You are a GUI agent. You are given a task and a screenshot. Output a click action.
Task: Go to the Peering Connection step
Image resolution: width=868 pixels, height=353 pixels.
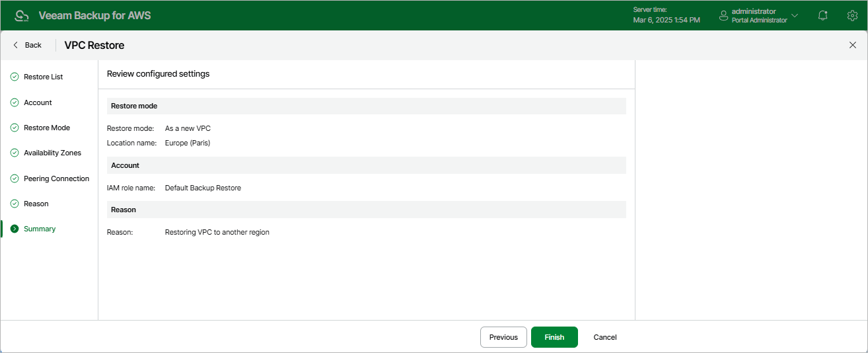tap(57, 178)
